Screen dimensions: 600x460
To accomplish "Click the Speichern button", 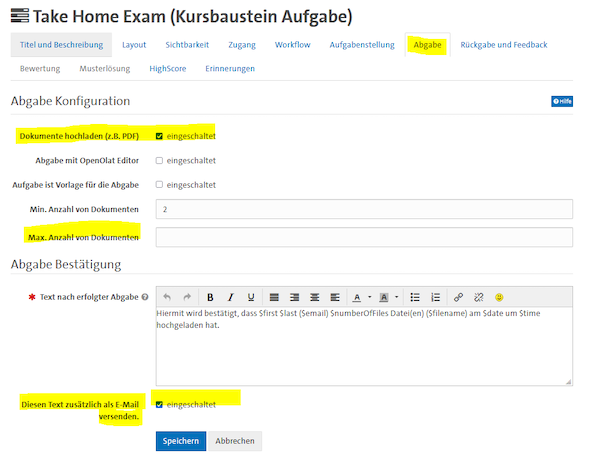I will tap(181, 440).
